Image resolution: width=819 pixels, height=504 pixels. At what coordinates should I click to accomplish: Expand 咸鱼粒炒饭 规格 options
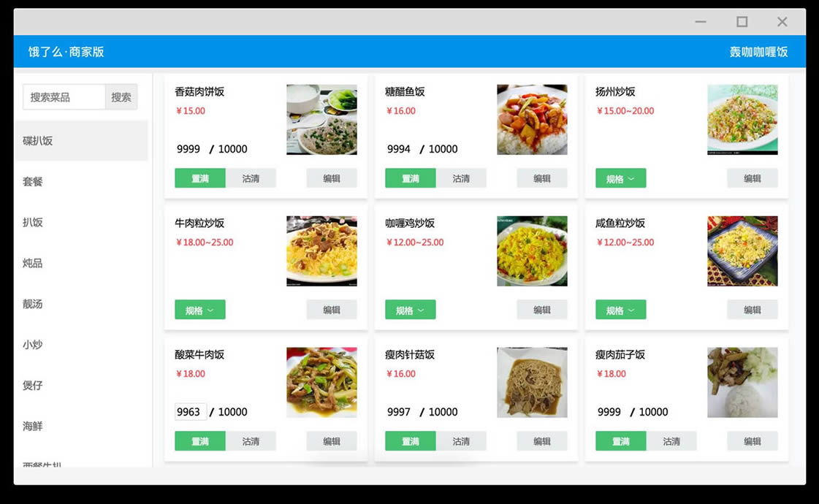pyautogui.click(x=620, y=310)
